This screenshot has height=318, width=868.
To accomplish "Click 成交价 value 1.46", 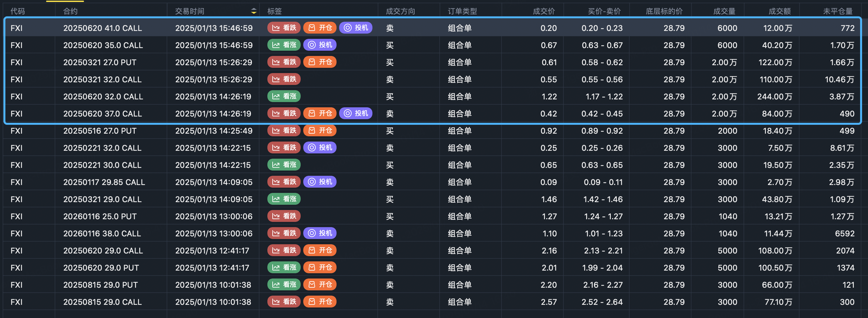I will (x=549, y=199).
